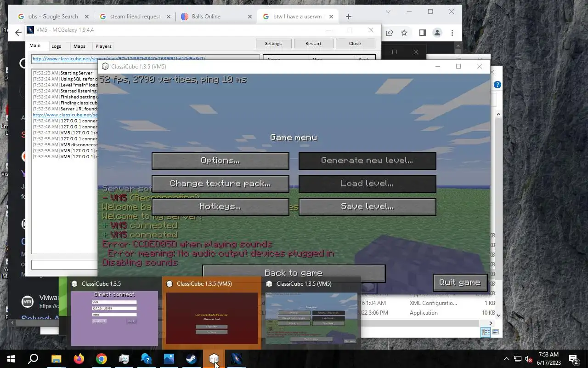Close the Balls Online tab
The width and height of the screenshot is (588, 368).
point(250,17)
